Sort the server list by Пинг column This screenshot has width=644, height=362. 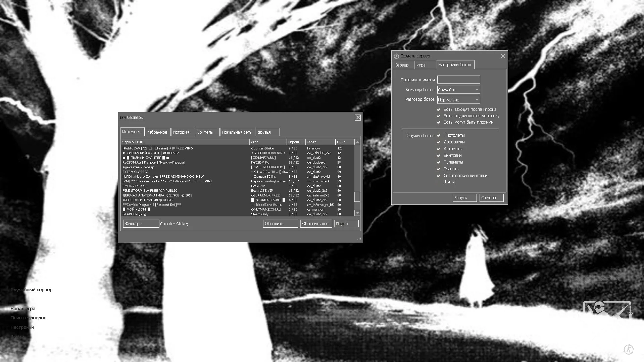coord(344,142)
